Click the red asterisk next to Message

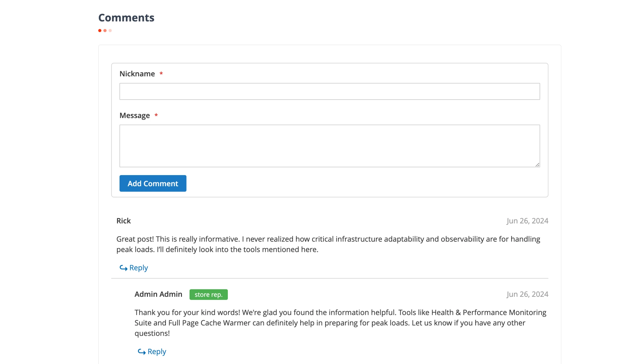pos(156,115)
